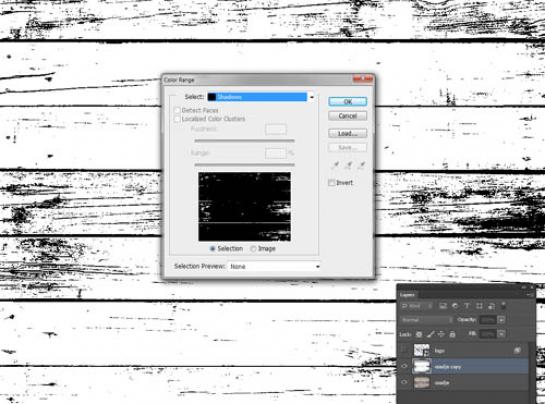
Task: Open the Layers panel flyout menu
Action: [x=529, y=295]
